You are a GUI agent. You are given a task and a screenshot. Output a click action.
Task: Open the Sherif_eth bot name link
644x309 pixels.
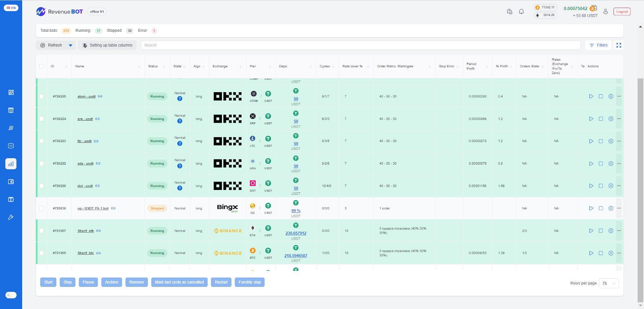pos(86,231)
